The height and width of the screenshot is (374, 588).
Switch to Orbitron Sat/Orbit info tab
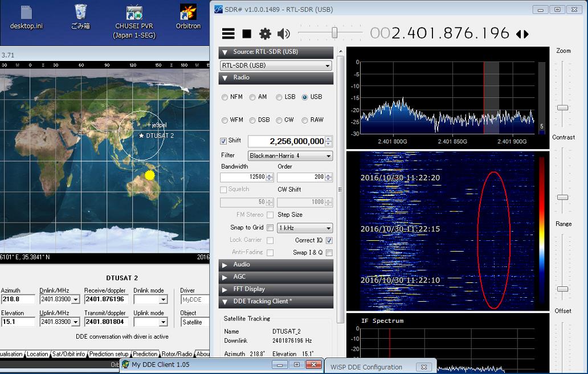pyautogui.click(x=68, y=354)
